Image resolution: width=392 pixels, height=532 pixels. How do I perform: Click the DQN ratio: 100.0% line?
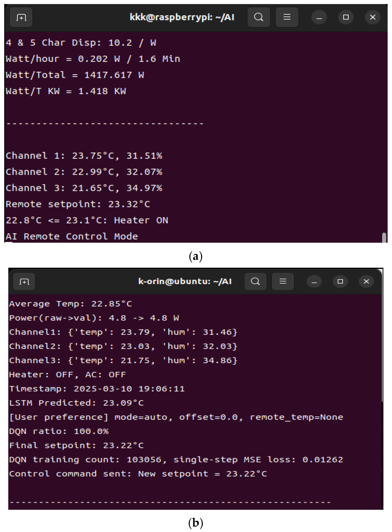pos(59,431)
